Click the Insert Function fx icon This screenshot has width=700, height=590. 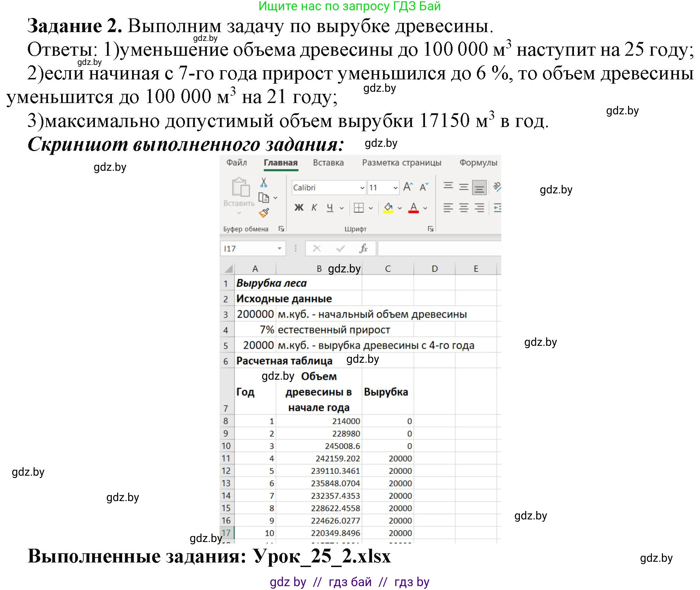pos(363,248)
